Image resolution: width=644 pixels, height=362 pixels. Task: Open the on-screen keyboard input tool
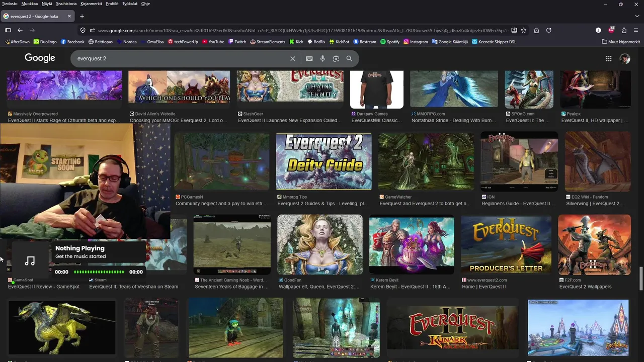pos(309,58)
